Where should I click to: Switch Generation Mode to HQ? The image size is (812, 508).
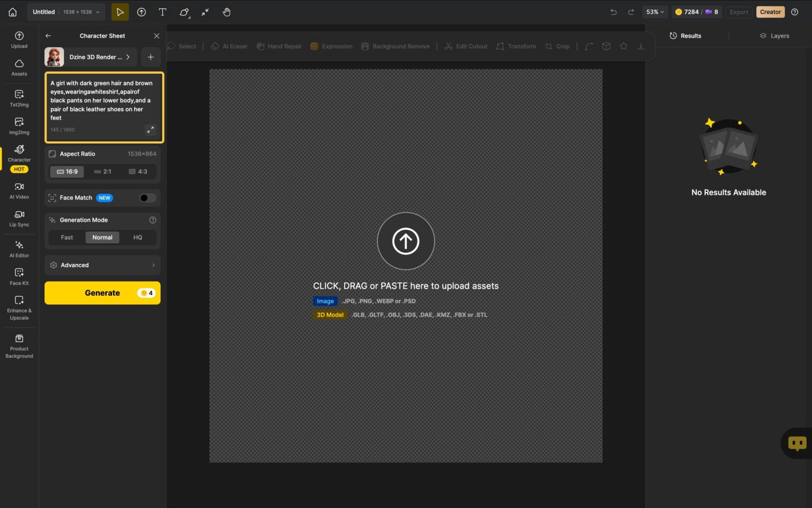(137, 237)
